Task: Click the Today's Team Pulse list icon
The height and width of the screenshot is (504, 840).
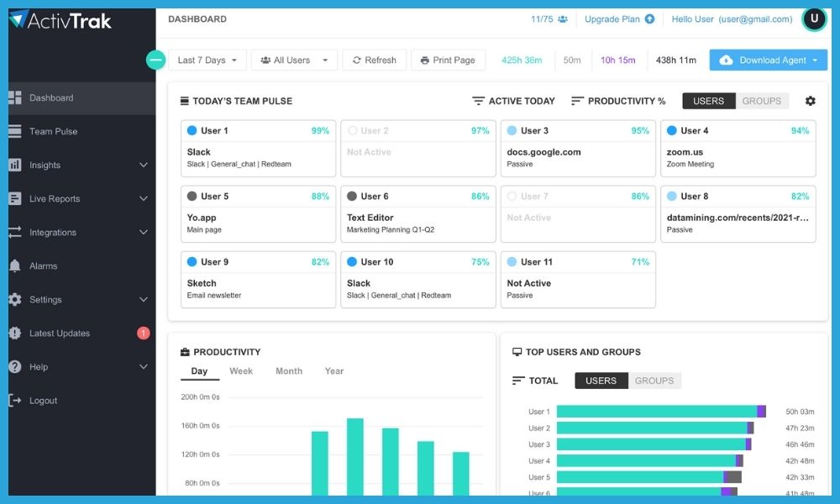Action: point(185,101)
